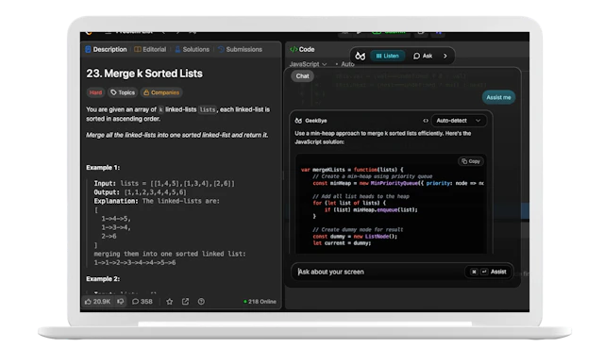604x364 pixels.
Task: Open the Description tab
Action: pos(106,49)
